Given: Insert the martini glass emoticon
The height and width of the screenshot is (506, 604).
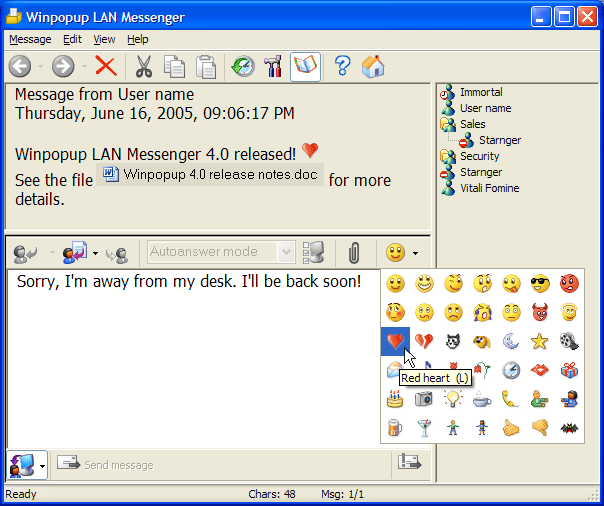Looking at the screenshot, I should pos(424,427).
